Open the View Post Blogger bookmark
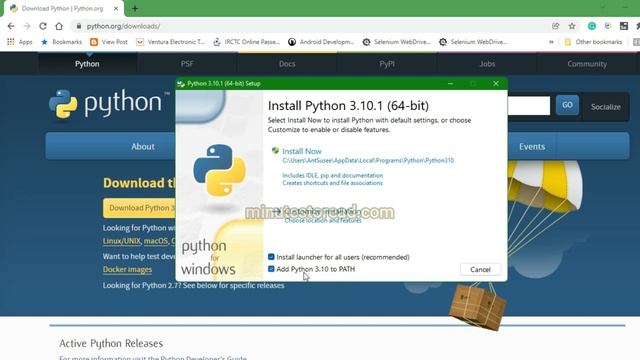The image size is (640, 360). pos(109,42)
